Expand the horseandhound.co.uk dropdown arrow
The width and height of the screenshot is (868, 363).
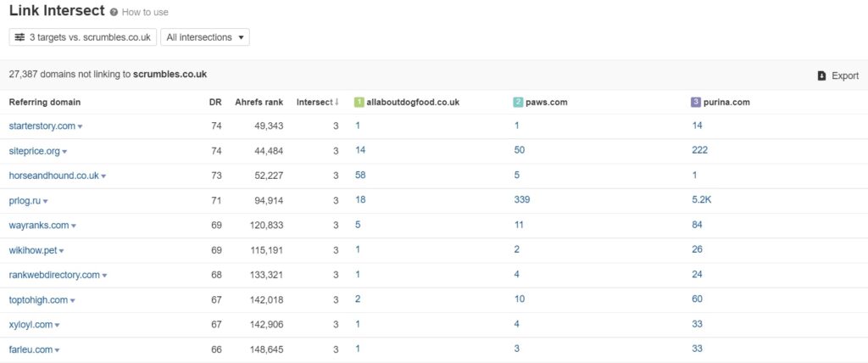coord(103,176)
